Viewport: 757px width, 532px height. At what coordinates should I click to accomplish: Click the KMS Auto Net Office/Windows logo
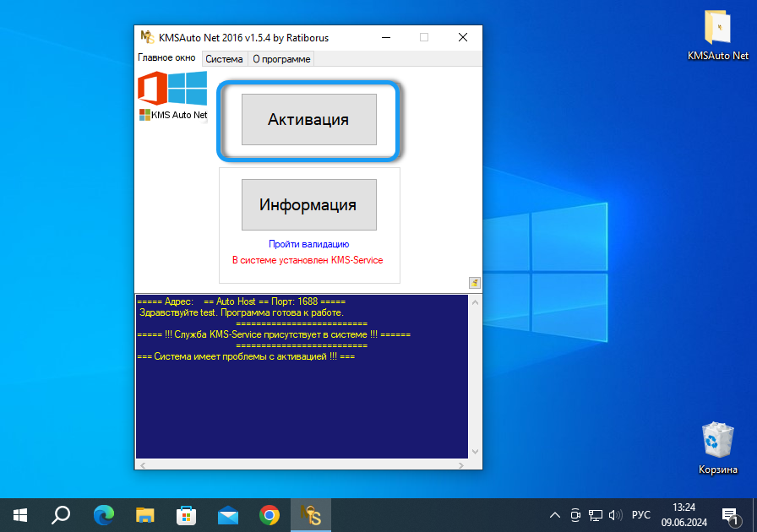[x=173, y=96]
